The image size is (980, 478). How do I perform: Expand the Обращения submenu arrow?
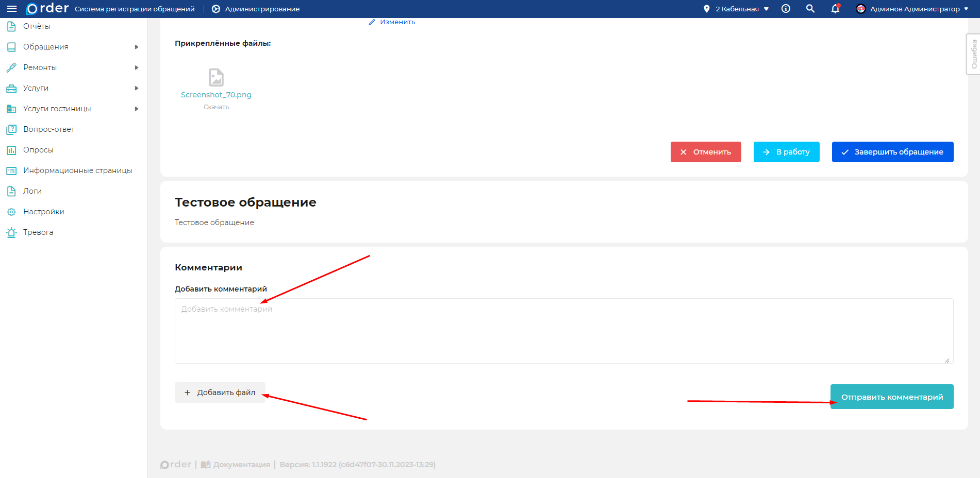(x=137, y=47)
